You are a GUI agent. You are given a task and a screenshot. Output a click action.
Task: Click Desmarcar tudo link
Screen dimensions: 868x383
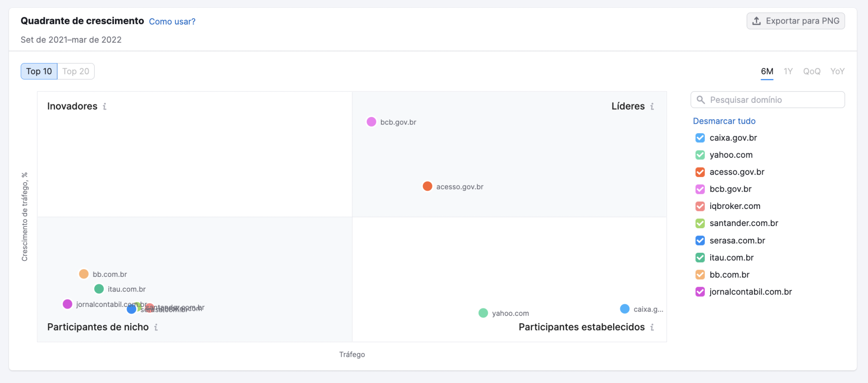click(724, 121)
